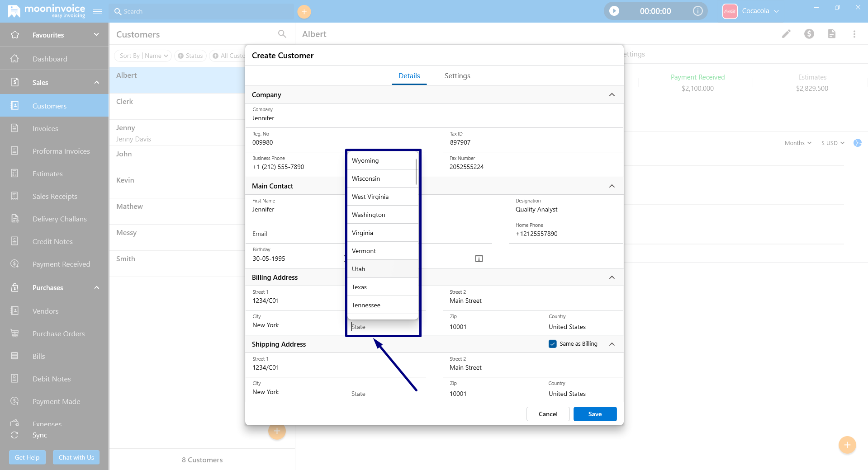Image resolution: width=868 pixels, height=470 pixels.
Task: Click the Vendors sidebar icon
Action: pyautogui.click(x=14, y=311)
